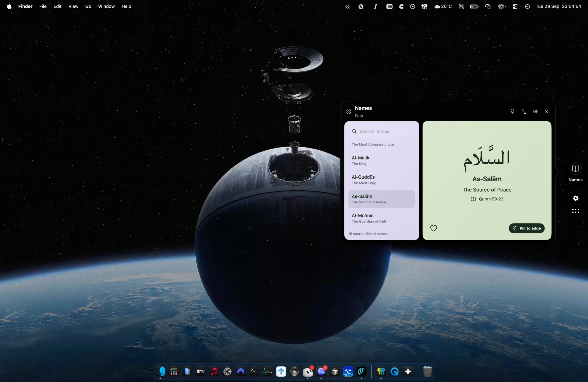This screenshot has height=382, width=588.
Task: Open the play button menu bar icon
Action: (413, 7)
